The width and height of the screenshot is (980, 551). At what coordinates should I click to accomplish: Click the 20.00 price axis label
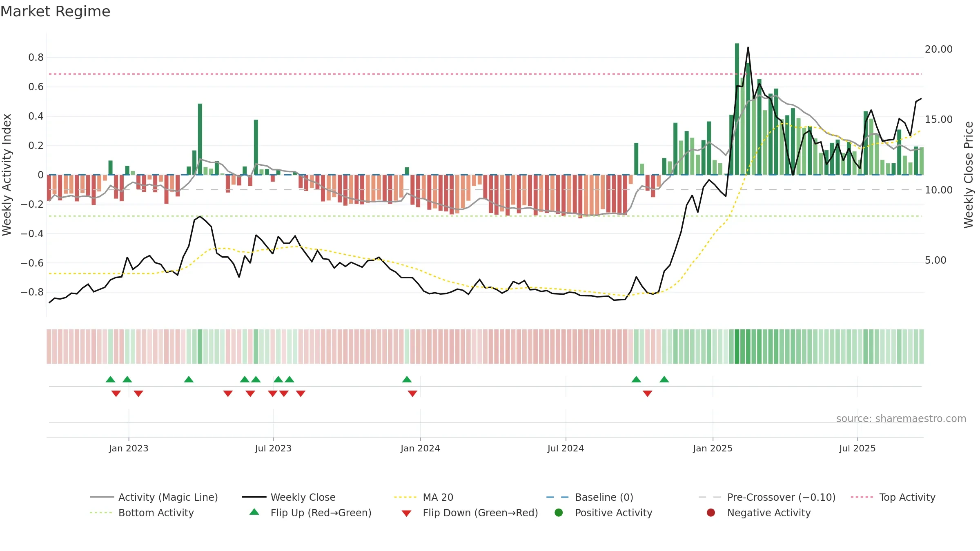click(938, 49)
